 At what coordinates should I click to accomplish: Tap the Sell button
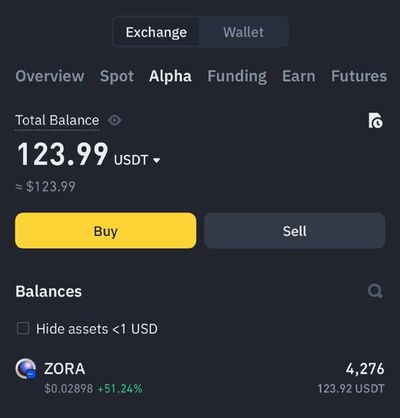(x=295, y=231)
